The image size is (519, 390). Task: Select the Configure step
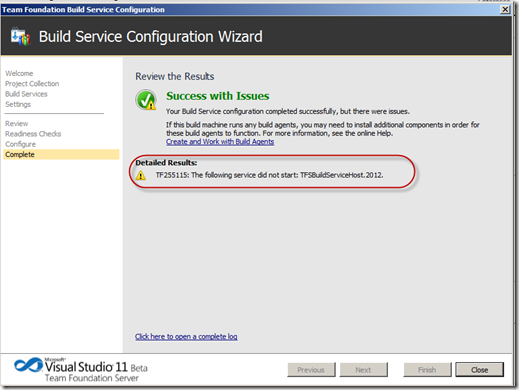(20, 144)
